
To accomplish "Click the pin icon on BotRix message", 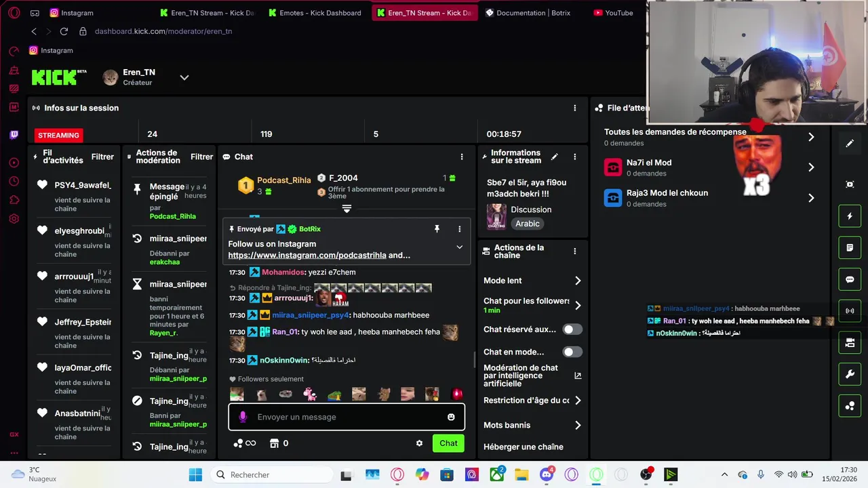I will pos(437,229).
